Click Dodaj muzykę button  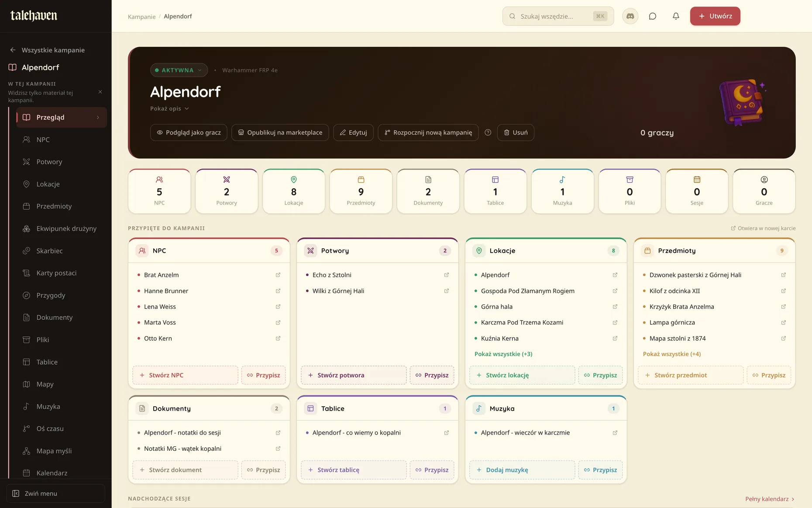(522, 470)
